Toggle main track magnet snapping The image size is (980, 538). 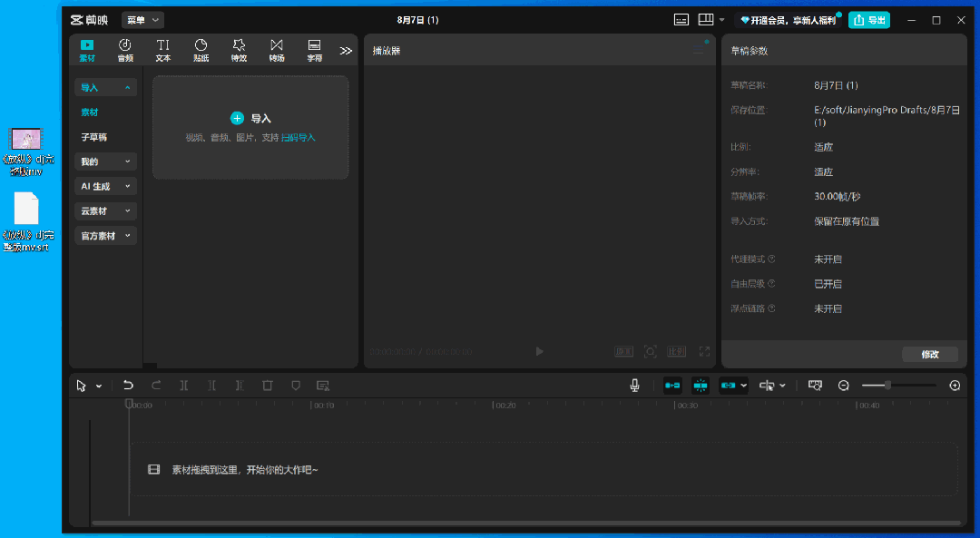672,386
